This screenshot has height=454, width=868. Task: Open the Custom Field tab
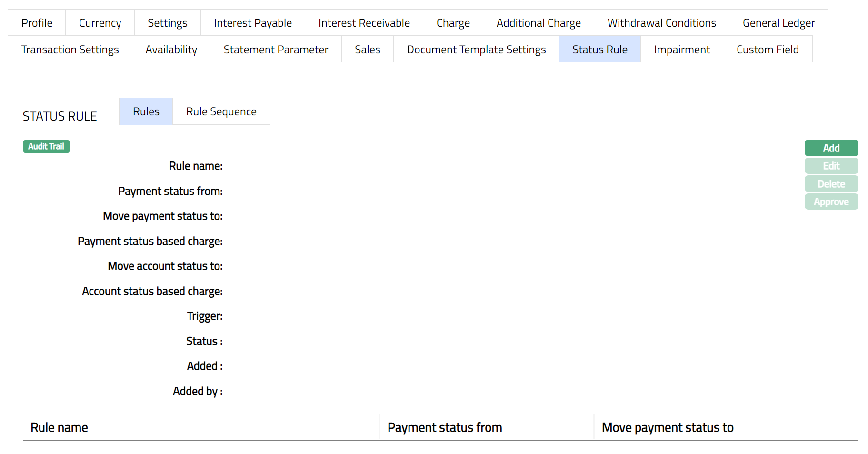767,50
